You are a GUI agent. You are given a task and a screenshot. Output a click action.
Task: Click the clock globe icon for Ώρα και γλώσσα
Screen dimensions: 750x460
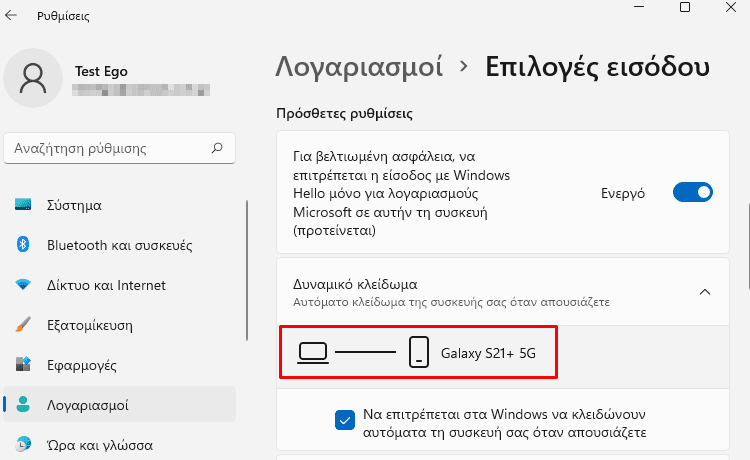click(23, 444)
